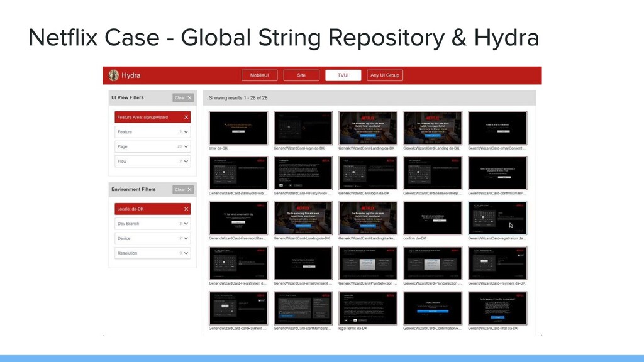Screen dimensions: 644x362
Task: Open the GenericWizardCard-final da-DK thumbnail
Action: [x=497, y=309]
